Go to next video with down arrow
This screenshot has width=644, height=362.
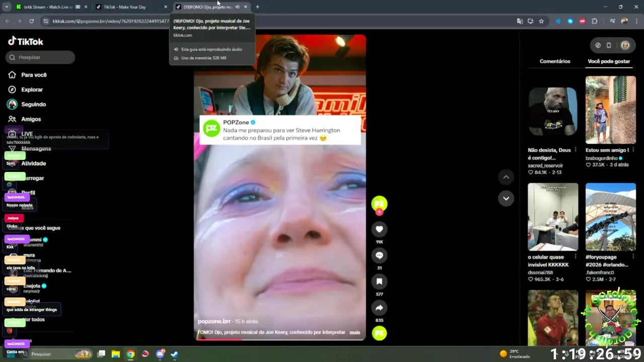pyautogui.click(x=506, y=198)
